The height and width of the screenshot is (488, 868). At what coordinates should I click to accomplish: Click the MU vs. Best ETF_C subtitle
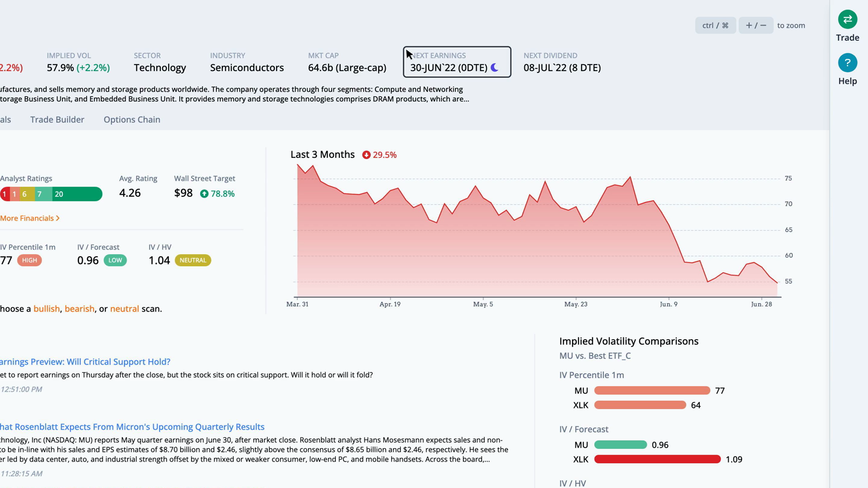[x=595, y=355]
